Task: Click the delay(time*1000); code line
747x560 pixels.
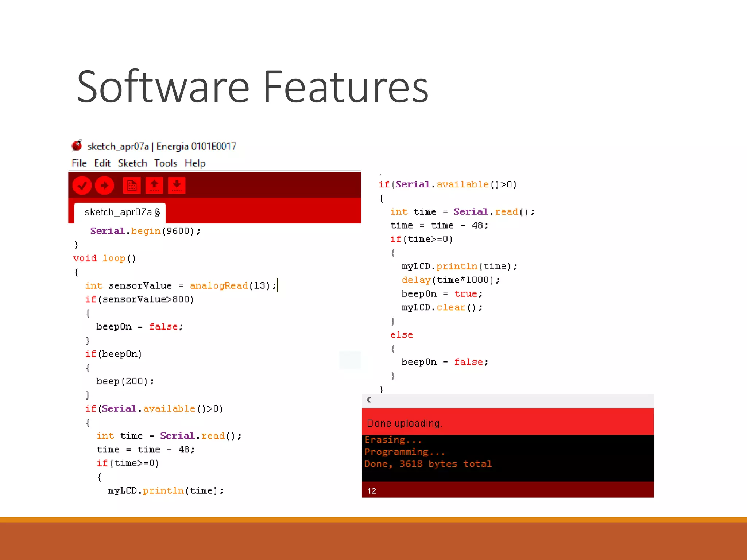Action: (x=450, y=280)
